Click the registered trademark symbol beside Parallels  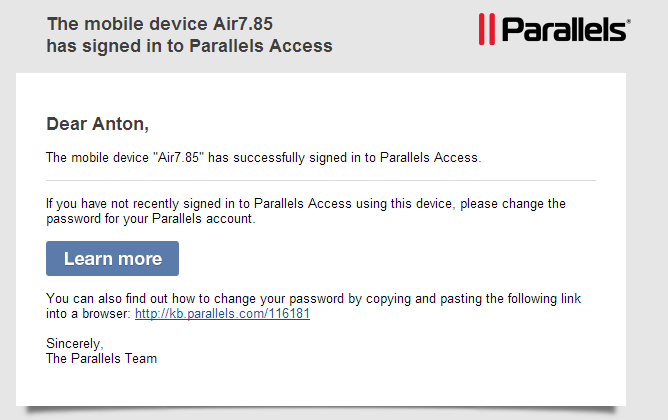click(627, 19)
